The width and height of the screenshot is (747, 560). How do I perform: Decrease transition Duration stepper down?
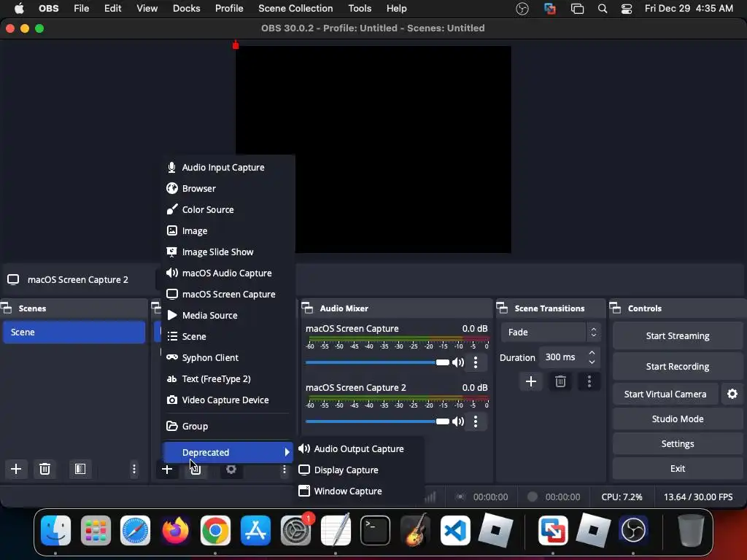592,362
